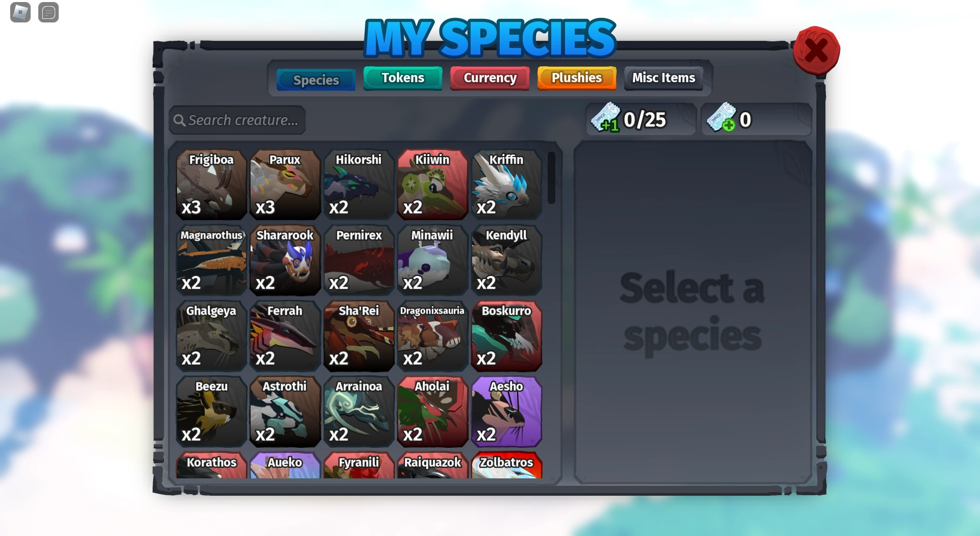Select the Frigiboa creature tile
Image resolution: width=980 pixels, height=536 pixels.
211,185
